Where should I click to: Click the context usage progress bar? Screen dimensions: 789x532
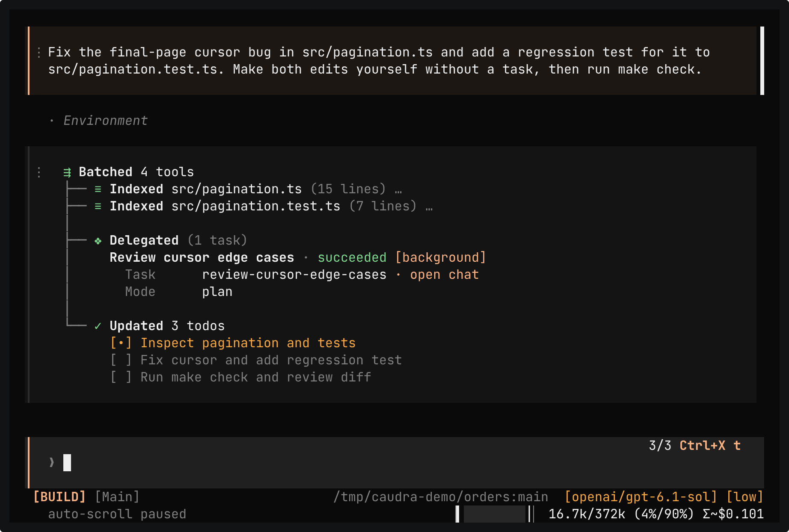tap(495, 514)
